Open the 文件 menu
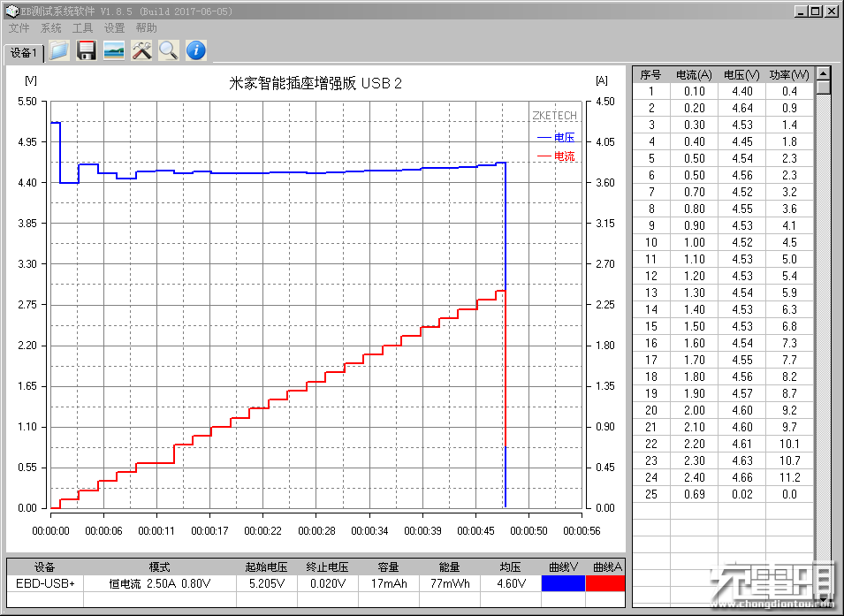The height and width of the screenshot is (616, 844). point(19,28)
